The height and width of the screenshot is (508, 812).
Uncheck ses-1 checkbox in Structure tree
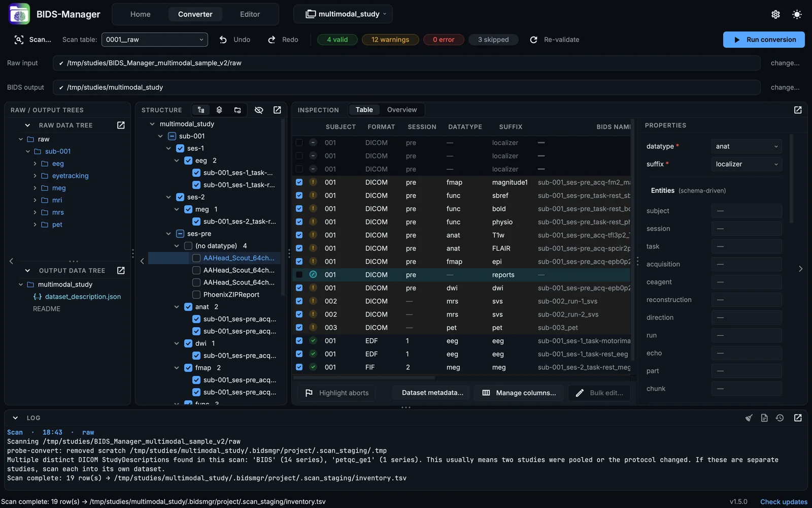click(x=180, y=148)
